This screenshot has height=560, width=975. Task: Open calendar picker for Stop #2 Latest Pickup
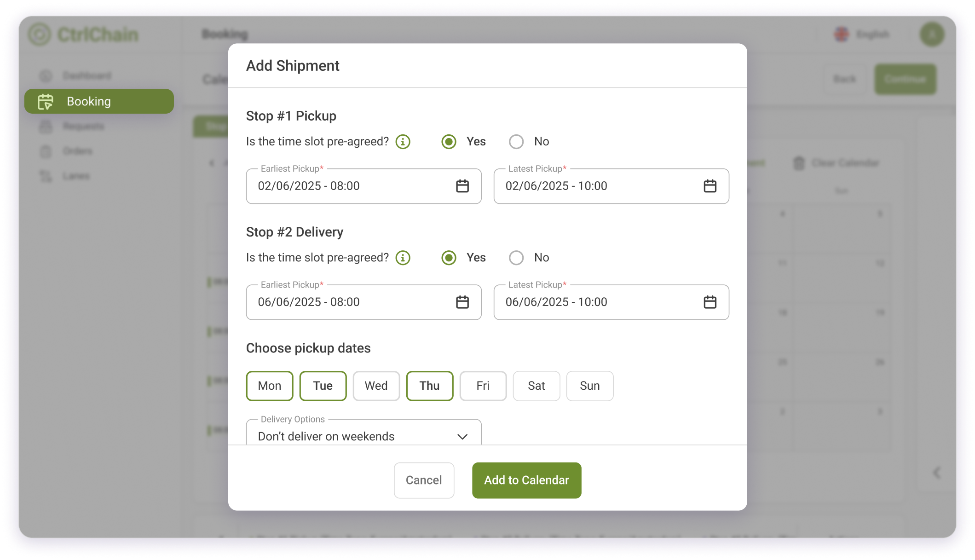[710, 302]
